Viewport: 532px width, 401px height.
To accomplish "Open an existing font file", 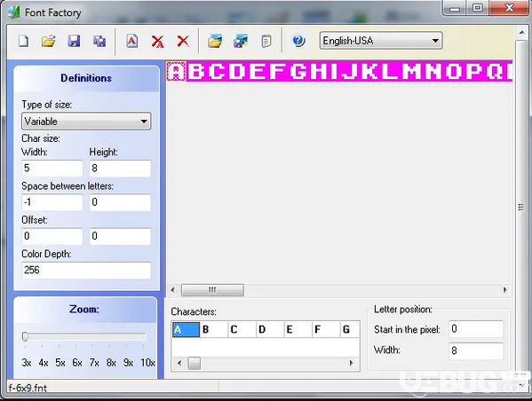I will (x=49, y=41).
